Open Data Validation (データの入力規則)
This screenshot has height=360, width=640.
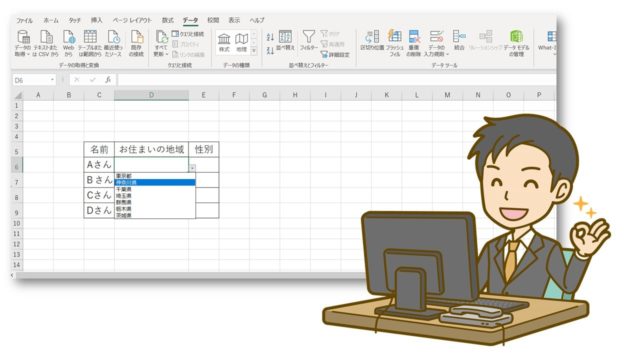click(x=436, y=43)
